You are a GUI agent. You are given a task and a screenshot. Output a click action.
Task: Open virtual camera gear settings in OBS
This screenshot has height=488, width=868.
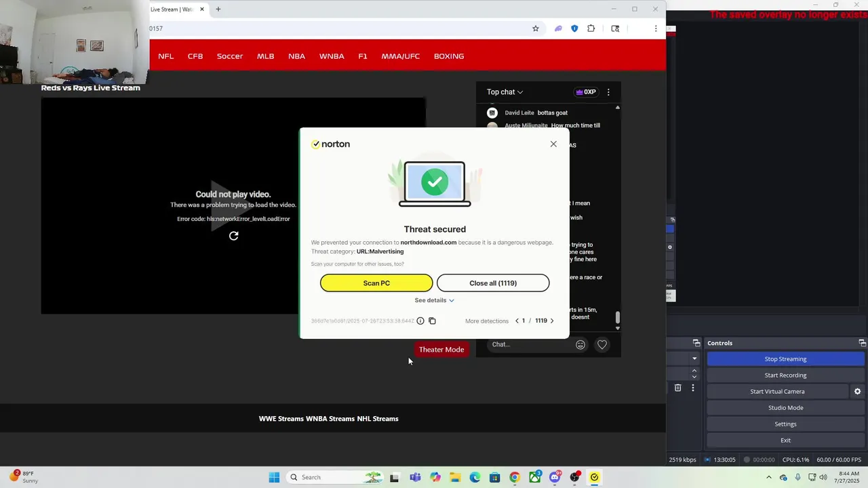(x=857, y=392)
